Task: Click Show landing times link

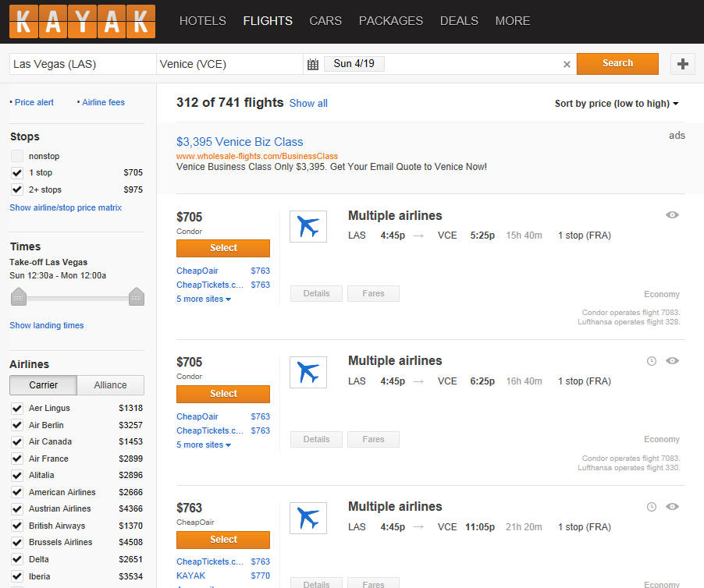Action: 47,325
